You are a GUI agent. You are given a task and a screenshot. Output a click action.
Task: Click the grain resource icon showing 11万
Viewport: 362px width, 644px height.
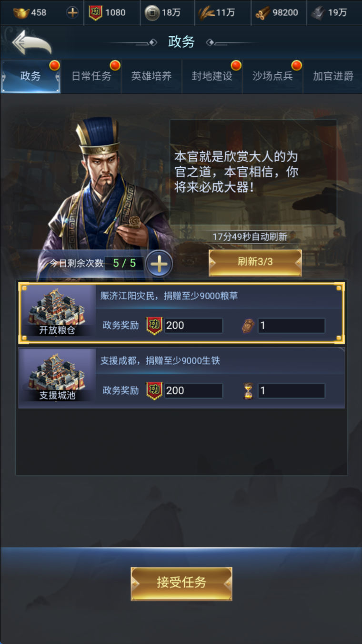tap(206, 13)
